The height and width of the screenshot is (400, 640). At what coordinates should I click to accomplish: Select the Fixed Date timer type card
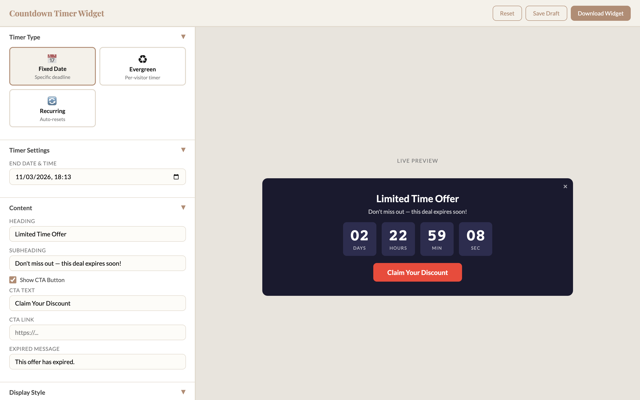point(52,66)
